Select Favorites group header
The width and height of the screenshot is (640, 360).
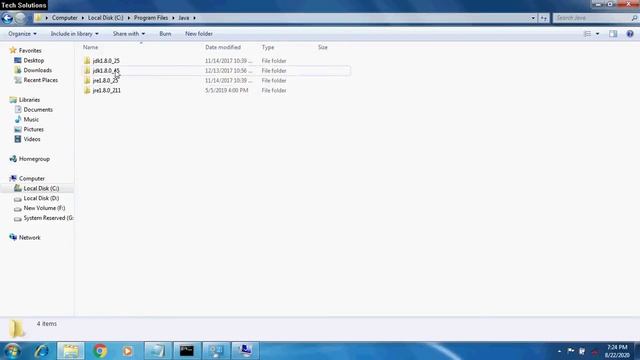[x=30, y=51]
